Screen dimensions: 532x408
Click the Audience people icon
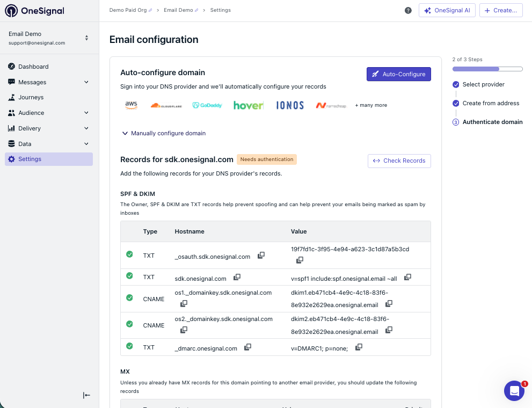[x=11, y=113]
